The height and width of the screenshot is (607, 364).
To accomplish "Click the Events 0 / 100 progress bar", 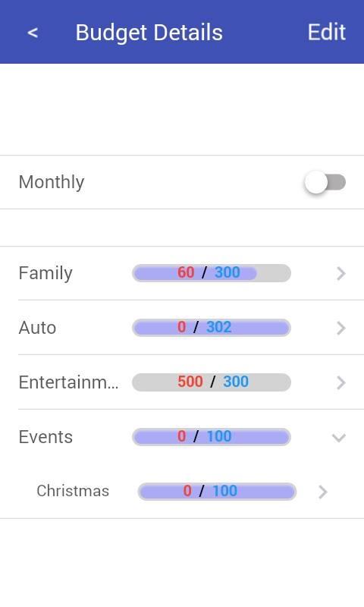I will pyautogui.click(x=212, y=437).
